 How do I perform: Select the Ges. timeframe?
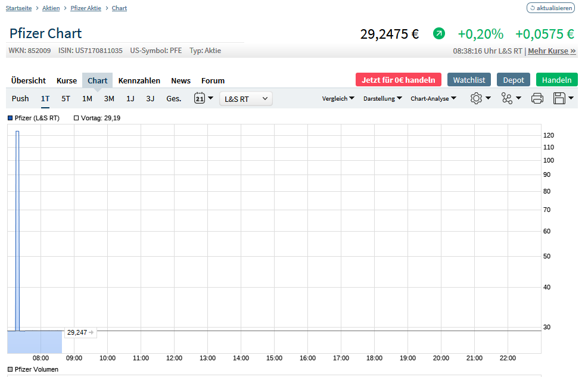[173, 98]
